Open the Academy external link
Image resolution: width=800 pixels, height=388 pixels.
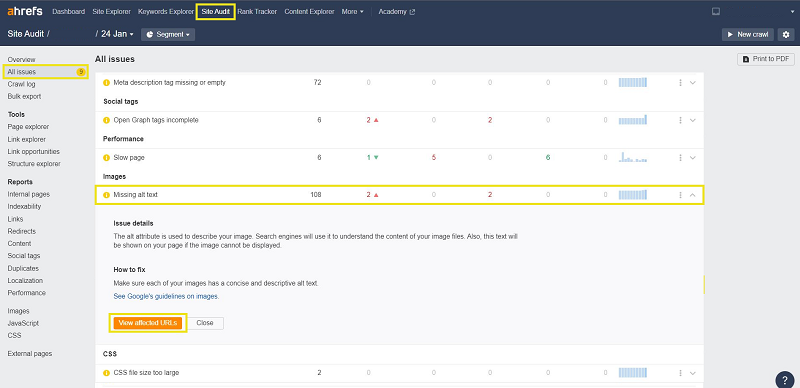[x=396, y=12]
